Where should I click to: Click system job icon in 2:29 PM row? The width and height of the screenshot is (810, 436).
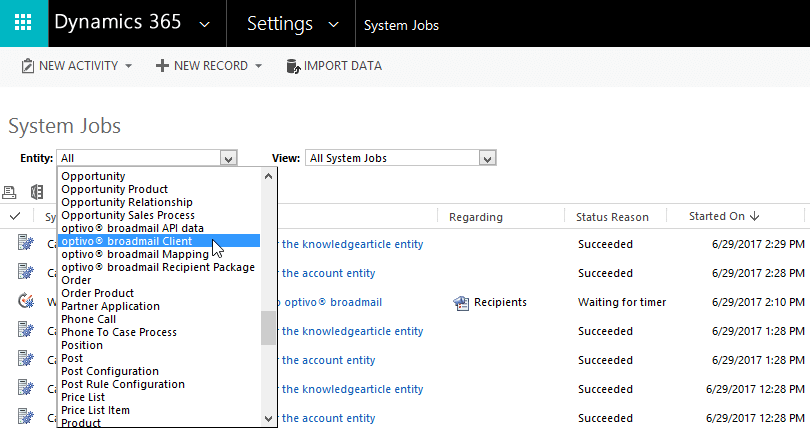25,242
